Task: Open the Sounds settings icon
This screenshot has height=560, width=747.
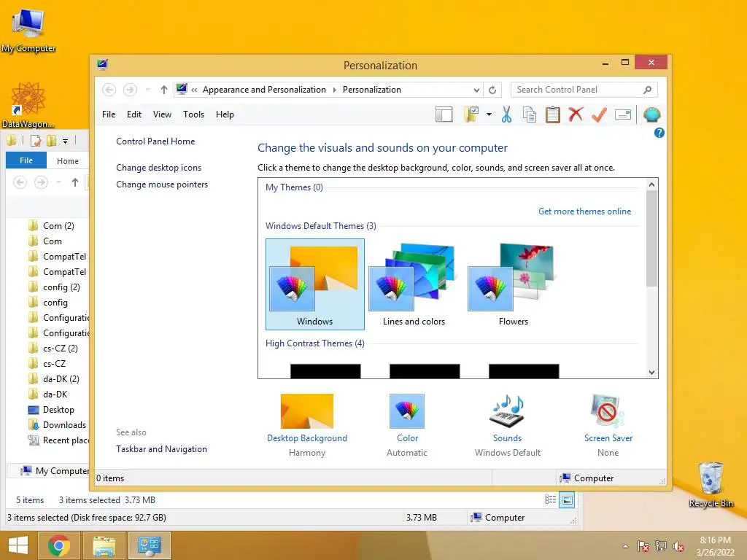Action: click(x=508, y=411)
